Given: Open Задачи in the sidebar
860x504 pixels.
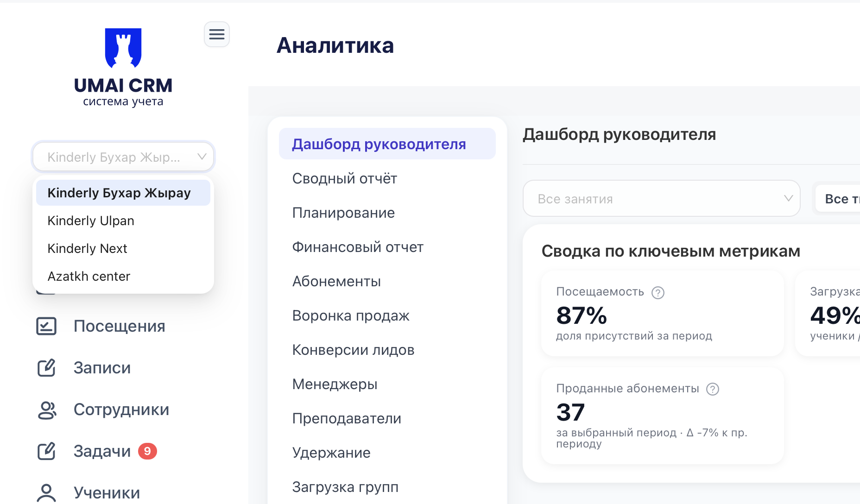Looking at the screenshot, I should pos(102,451).
